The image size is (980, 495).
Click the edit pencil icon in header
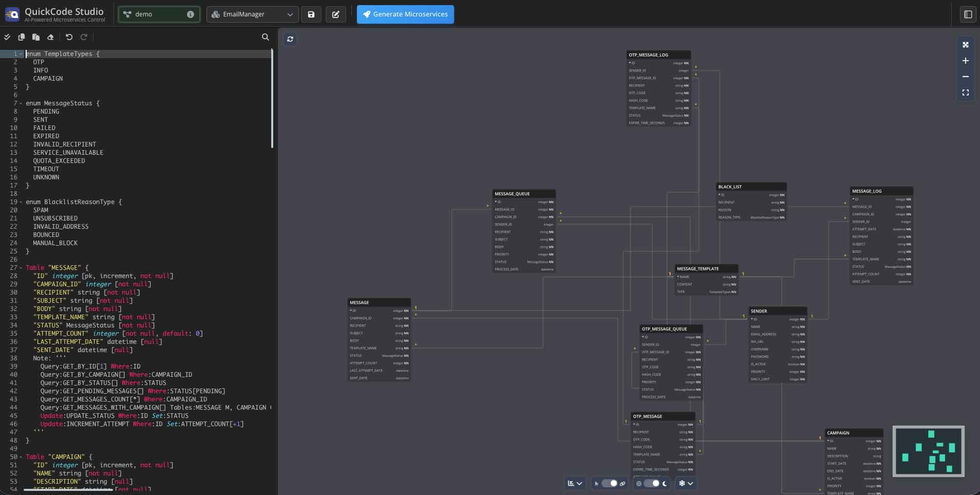coord(336,14)
